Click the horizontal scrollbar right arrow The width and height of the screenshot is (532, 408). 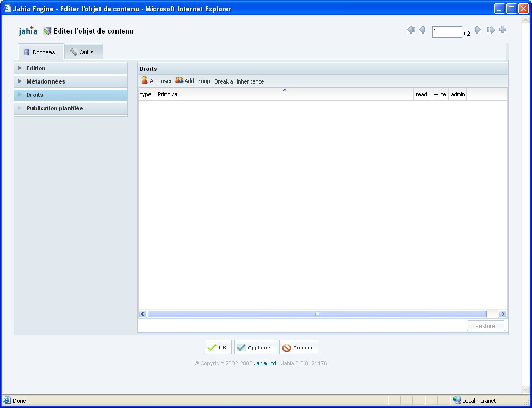pos(503,314)
